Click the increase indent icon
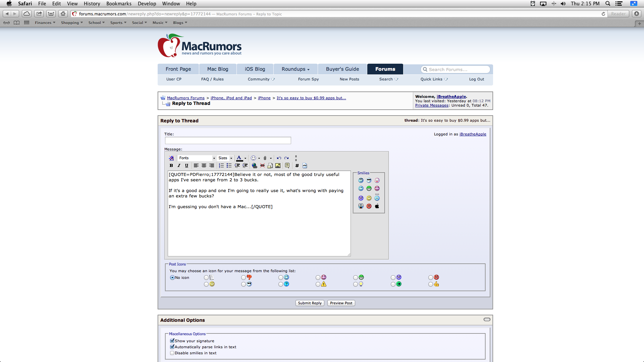Image resolution: width=644 pixels, height=362 pixels. tap(245, 166)
